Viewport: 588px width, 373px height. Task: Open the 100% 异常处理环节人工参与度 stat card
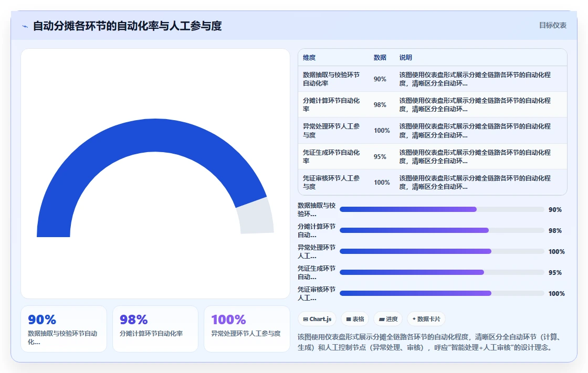click(247, 329)
